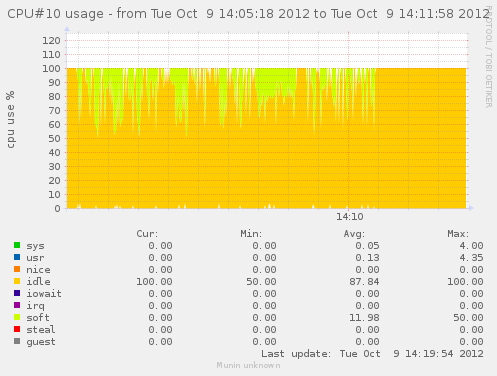Click the 100 label on y-axis
497x376 pixels.
click(51, 69)
